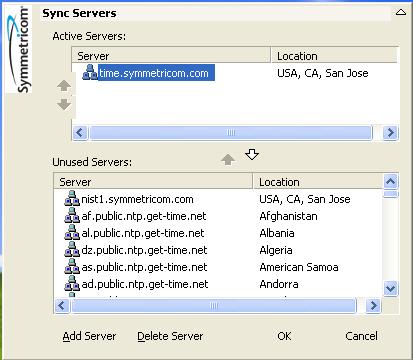Click up arrow above Unused Servers list
413x360 pixels.
228,159
